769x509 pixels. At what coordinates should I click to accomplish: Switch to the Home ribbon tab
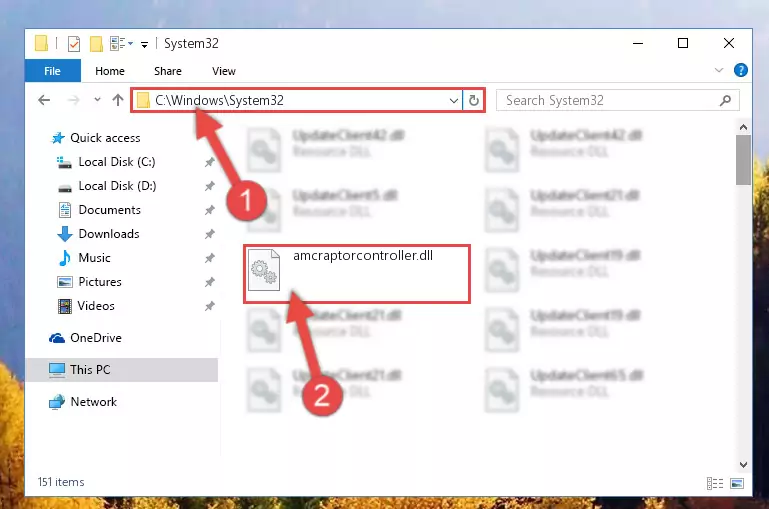pos(110,71)
